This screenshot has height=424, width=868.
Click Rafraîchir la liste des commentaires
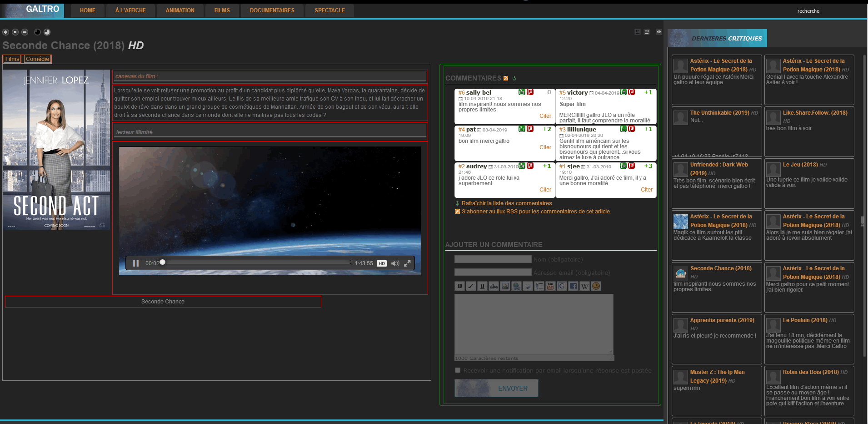pos(507,203)
